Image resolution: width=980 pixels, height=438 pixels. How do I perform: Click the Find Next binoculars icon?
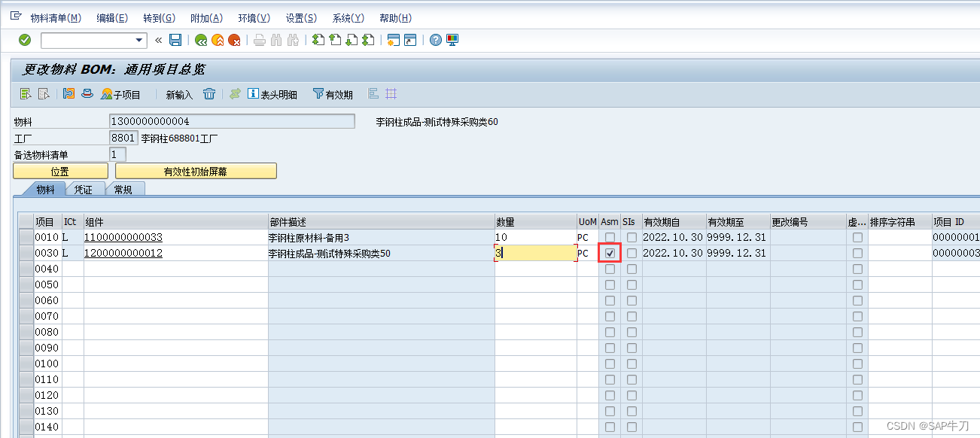tap(293, 40)
